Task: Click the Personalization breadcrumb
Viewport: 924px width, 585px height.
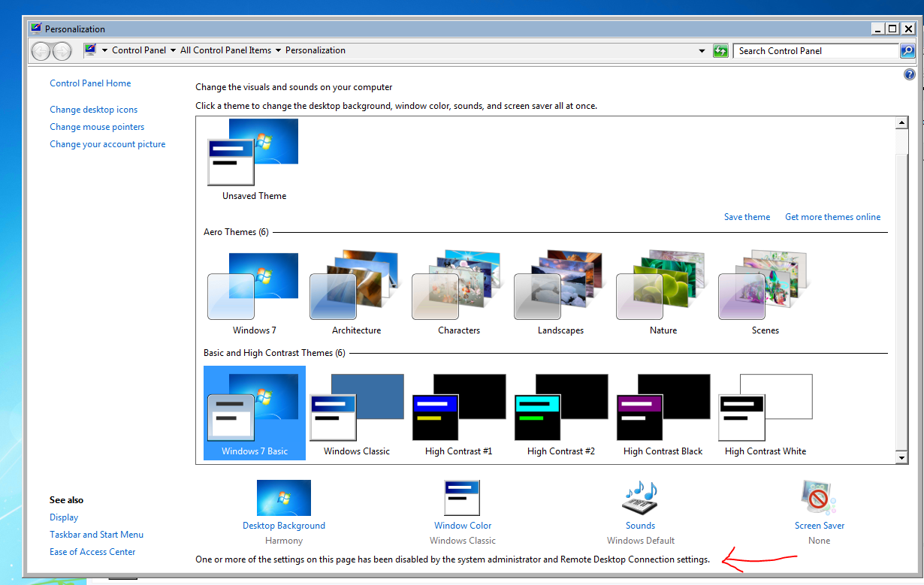Action: click(316, 50)
